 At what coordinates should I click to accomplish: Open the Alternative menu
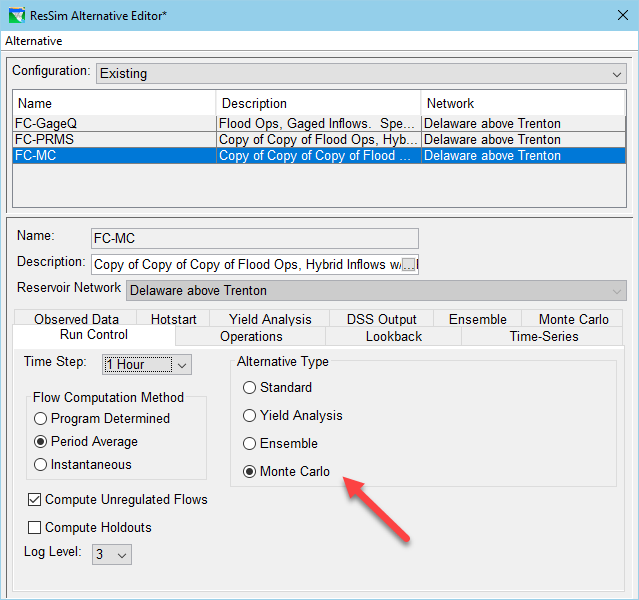pos(33,41)
